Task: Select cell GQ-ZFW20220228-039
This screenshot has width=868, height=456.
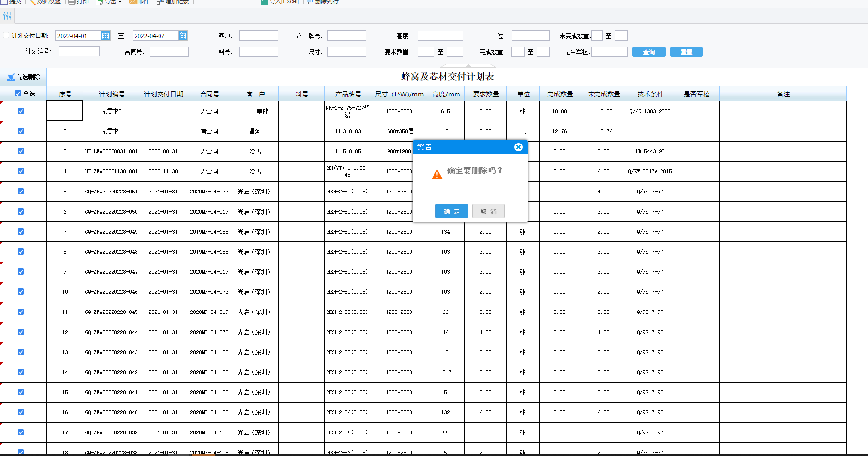Action: 112,432
